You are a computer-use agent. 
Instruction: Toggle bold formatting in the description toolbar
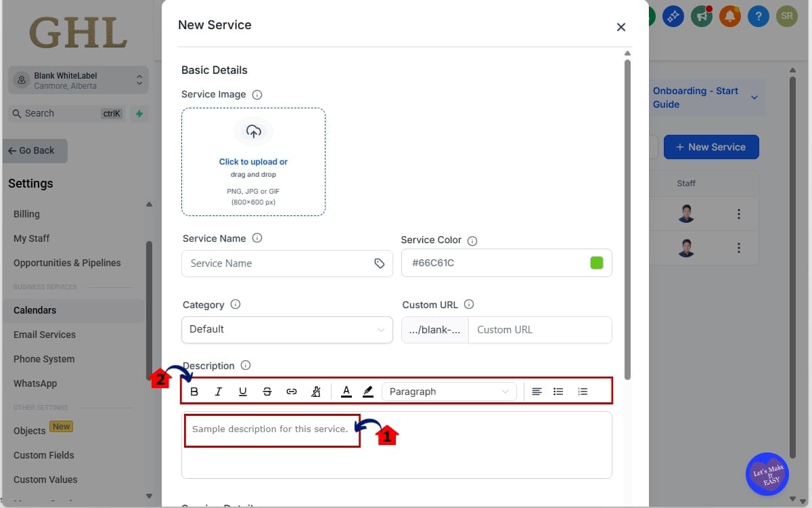[194, 391]
